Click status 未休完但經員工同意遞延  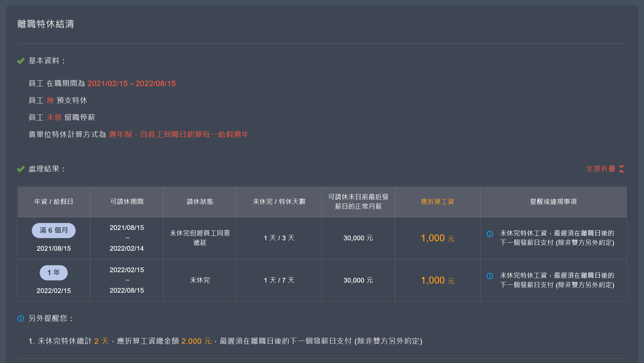(200, 238)
